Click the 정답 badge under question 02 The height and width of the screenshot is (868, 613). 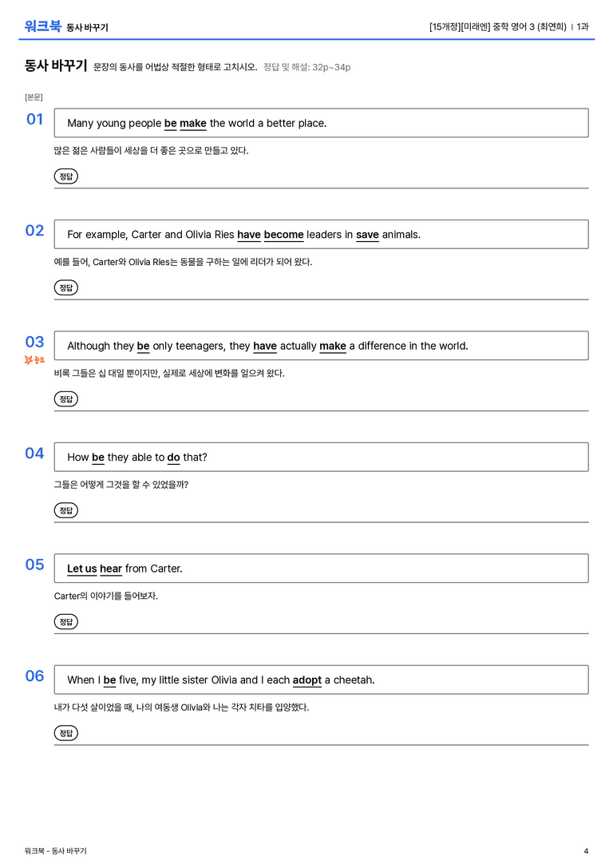click(x=65, y=287)
